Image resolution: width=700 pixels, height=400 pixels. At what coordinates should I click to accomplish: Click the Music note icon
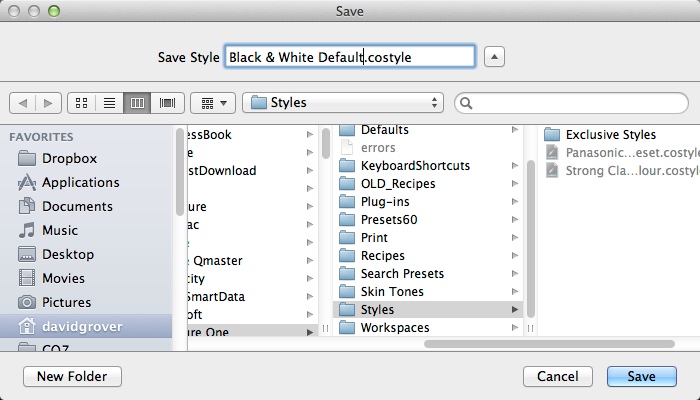27,230
